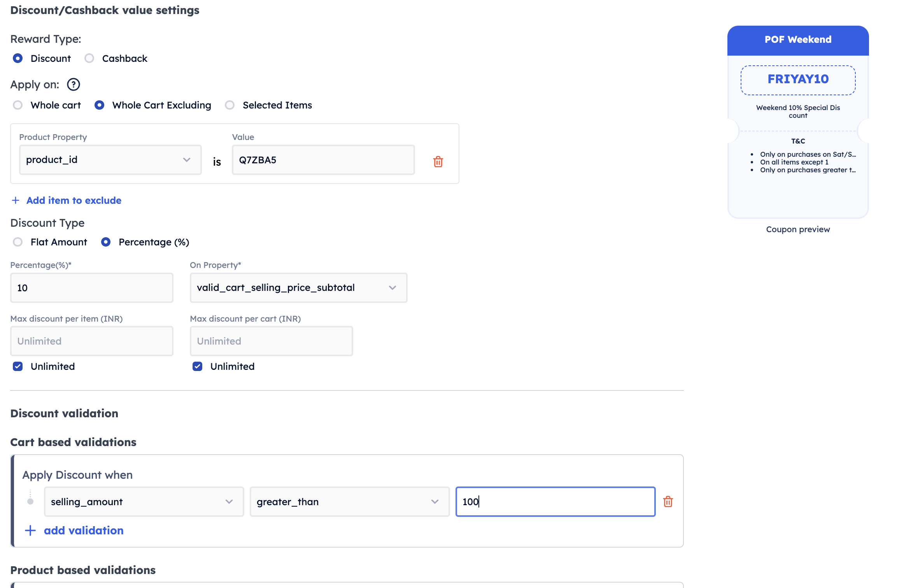Open the selling_amount field dropdown
The height and width of the screenshot is (588, 897).
(144, 502)
